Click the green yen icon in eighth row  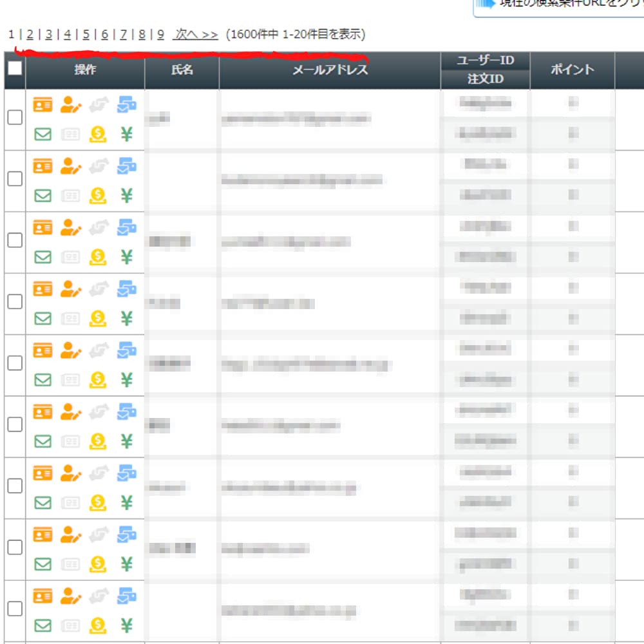click(126, 564)
